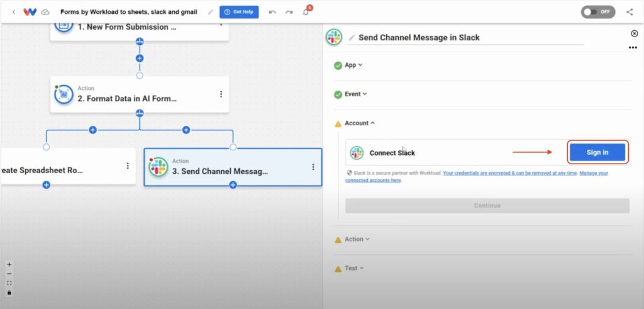644x309 pixels.
Task: Click the disabled Continue button
Action: click(x=487, y=205)
